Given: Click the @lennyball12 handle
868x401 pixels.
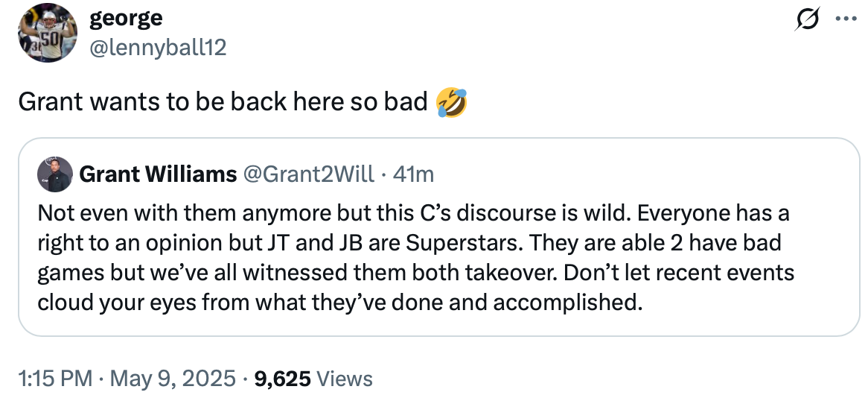Looking at the screenshot, I should click(x=158, y=48).
